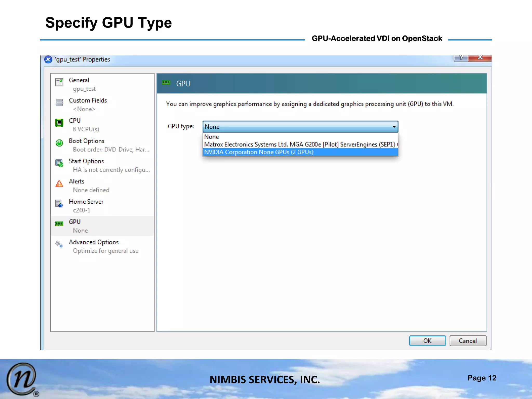Choose None in the GPU type list
Screen dimensions: 532x399
(x=300, y=137)
